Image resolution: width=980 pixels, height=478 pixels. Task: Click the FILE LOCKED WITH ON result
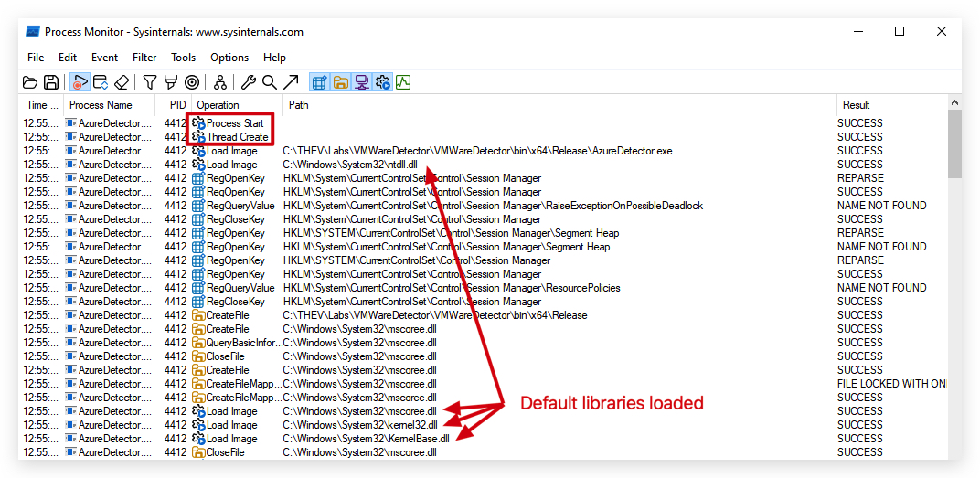[892, 384]
